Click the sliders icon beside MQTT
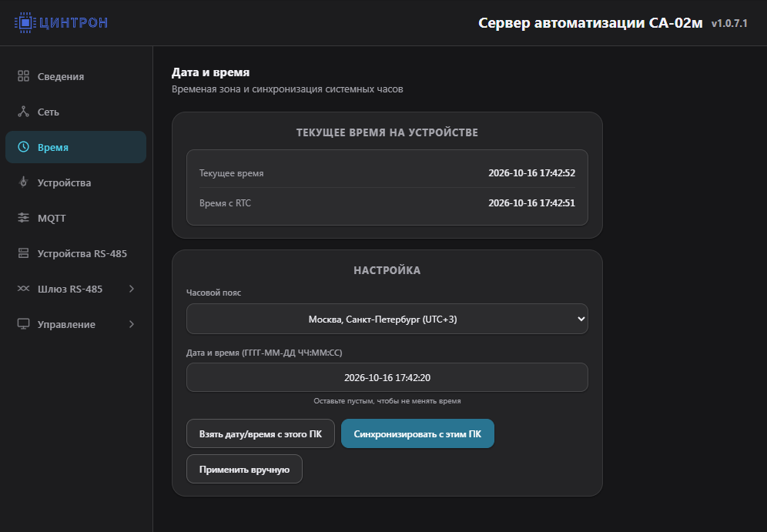767x532 pixels. click(x=23, y=218)
